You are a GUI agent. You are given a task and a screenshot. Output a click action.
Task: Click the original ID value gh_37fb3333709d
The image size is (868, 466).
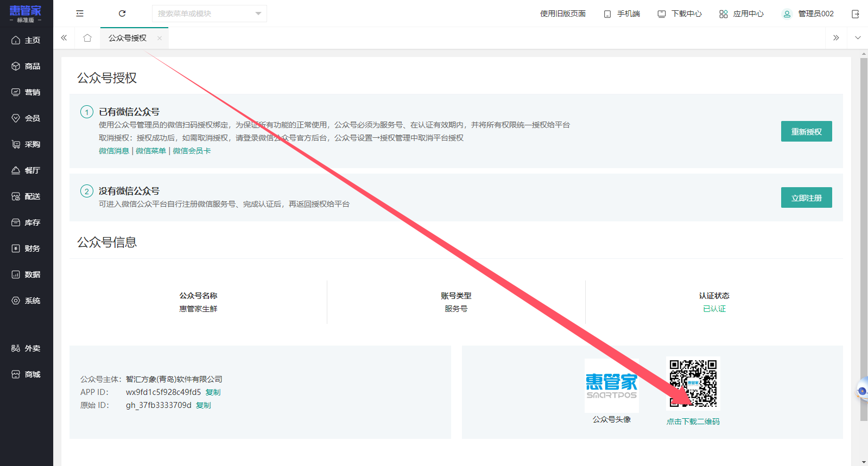(x=159, y=405)
